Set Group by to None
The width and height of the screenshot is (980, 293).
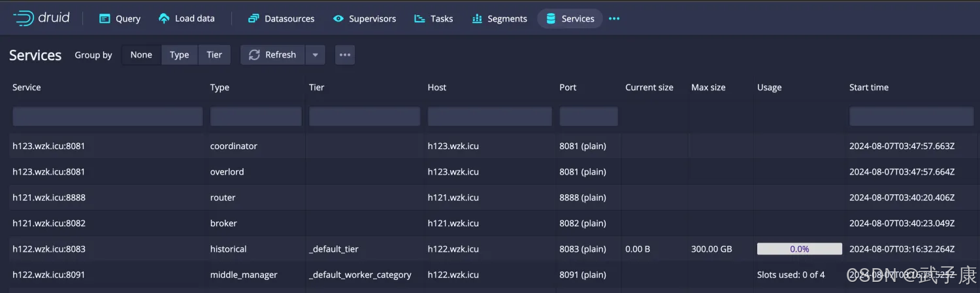pos(141,55)
